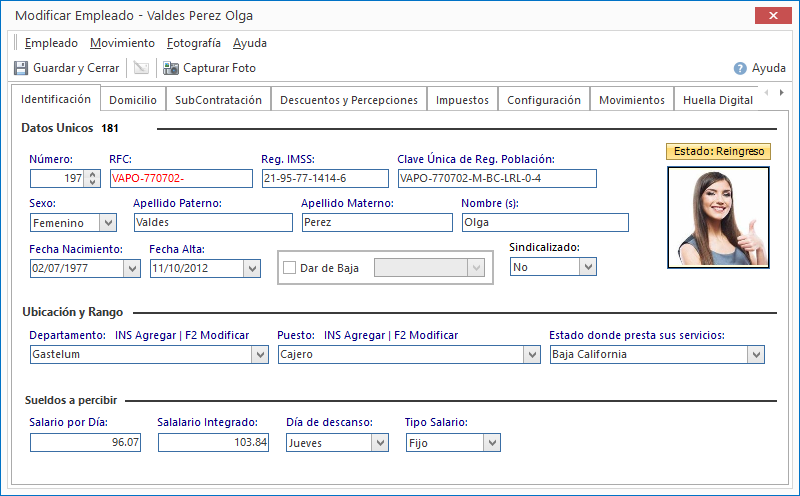The width and height of the screenshot is (800, 496).
Task: Open the Movimiento menu
Action: click(122, 43)
